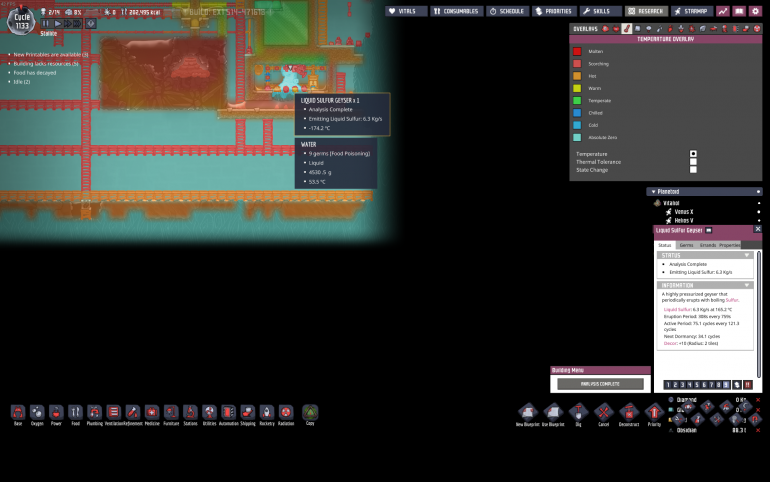Open the colony reports graph icon
The width and height of the screenshot is (770, 482).
(723, 11)
